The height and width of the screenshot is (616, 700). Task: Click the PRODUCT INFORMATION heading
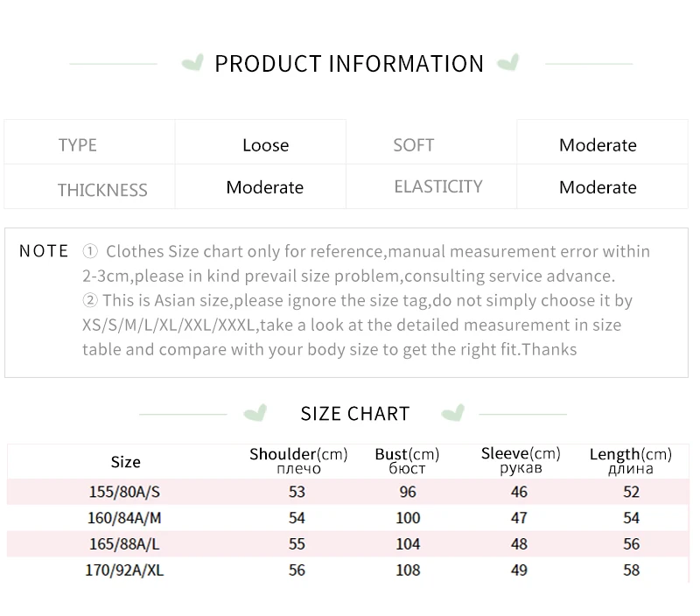coord(349,64)
